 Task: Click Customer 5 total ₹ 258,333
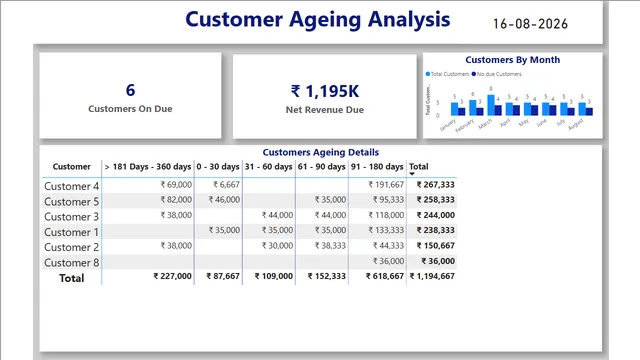click(x=436, y=200)
